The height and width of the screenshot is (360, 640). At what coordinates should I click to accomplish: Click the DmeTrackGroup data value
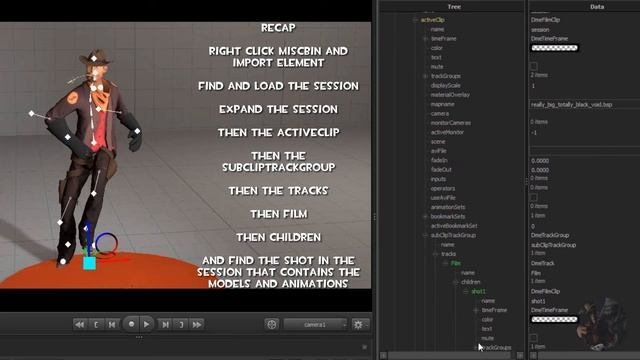(x=550, y=235)
